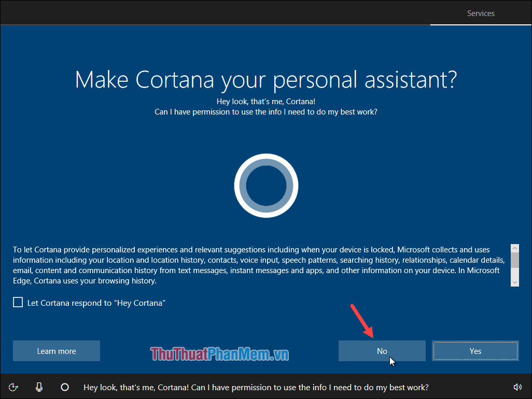Enable "Let Cortana respond to Hey Cortana"
Image resolution: width=532 pixels, height=399 pixels.
(x=18, y=302)
